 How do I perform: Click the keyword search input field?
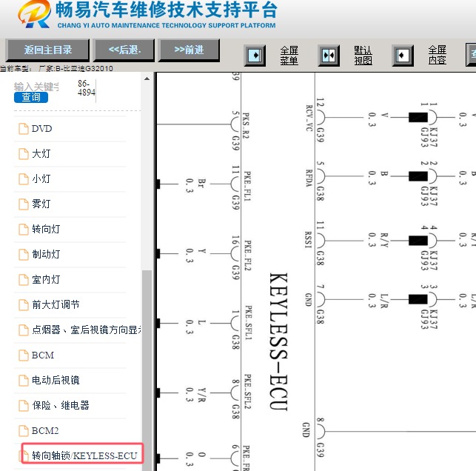tap(37, 87)
